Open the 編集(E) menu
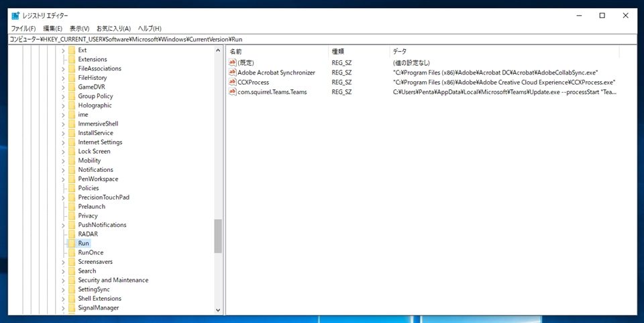 [x=52, y=28]
